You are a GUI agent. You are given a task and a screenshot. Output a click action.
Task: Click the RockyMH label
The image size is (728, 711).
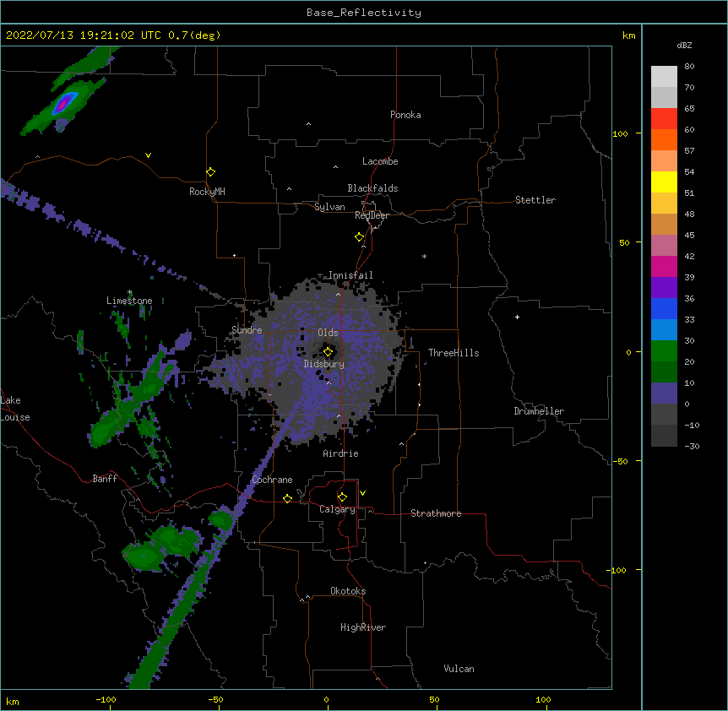207,192
